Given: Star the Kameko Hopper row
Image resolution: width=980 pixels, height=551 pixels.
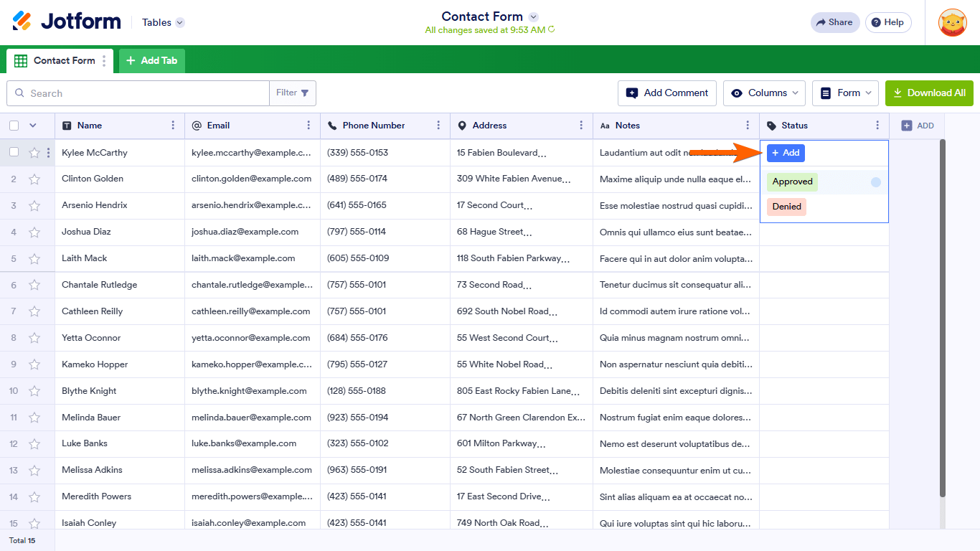Looking at the screenshot, I should tap(34, 365).
